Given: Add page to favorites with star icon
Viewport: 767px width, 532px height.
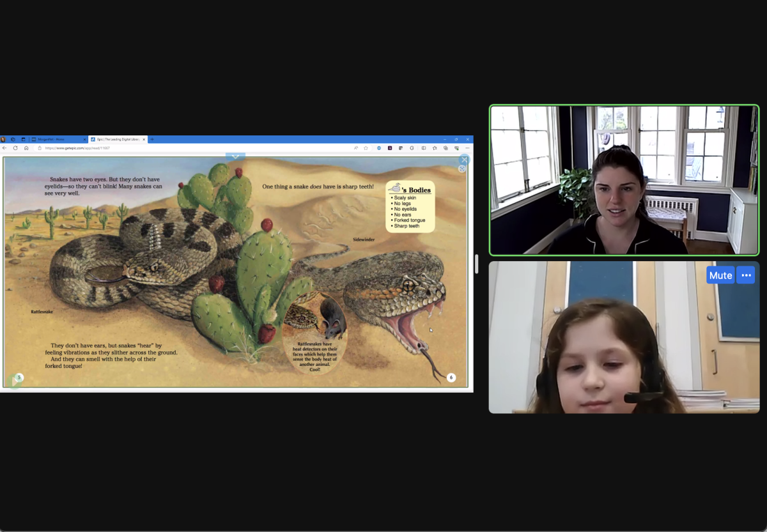Looking at the screenshot, I should click(366, 148).
